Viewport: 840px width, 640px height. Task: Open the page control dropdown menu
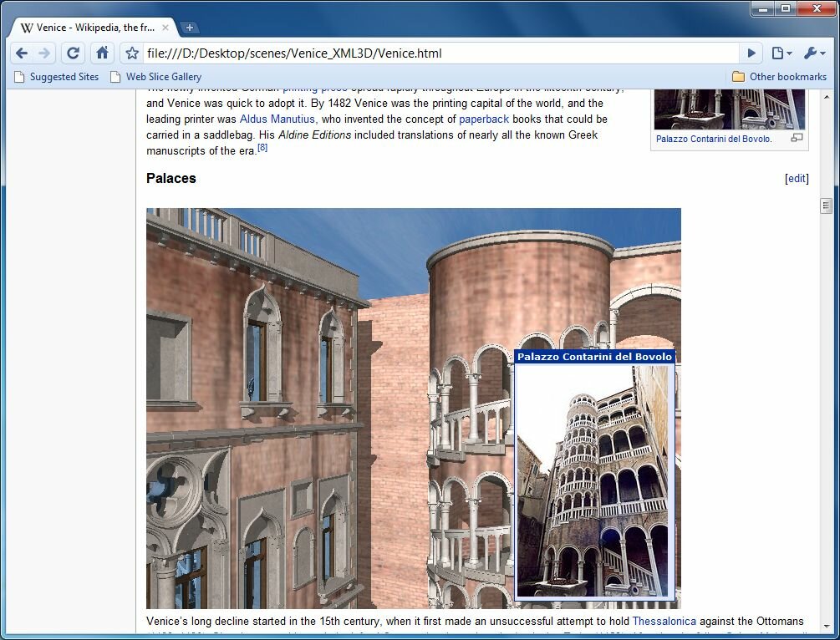click(x=781, y=53)
